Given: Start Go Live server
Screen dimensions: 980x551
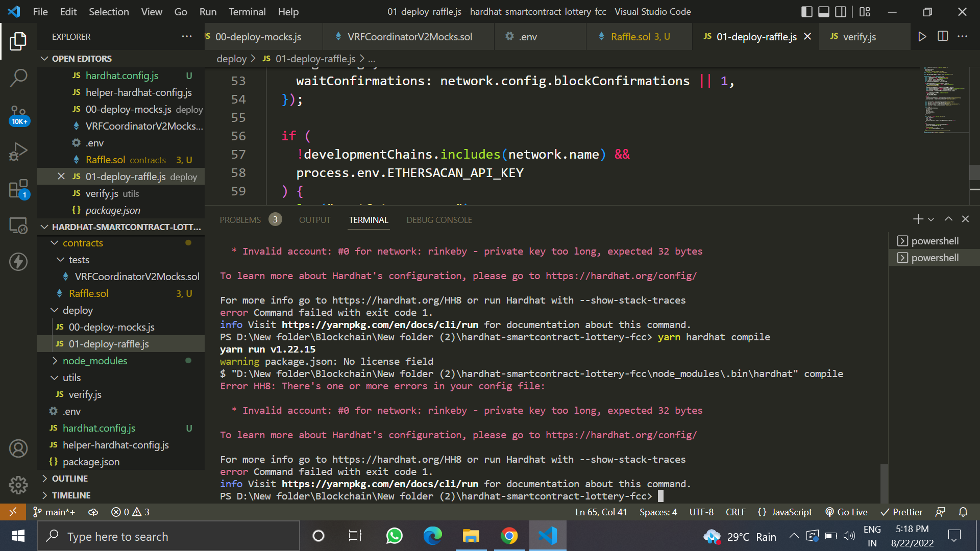Looking at the screenshot, I should click(x=846, y=512).
